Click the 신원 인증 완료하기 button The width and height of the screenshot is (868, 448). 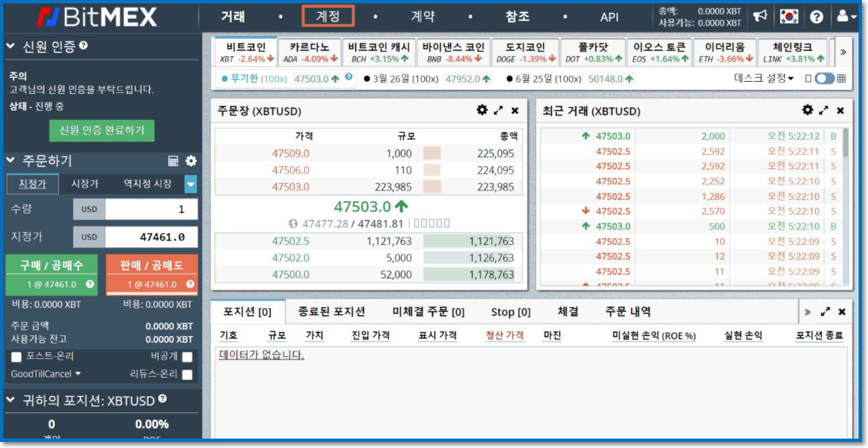(x=102, y=131)
